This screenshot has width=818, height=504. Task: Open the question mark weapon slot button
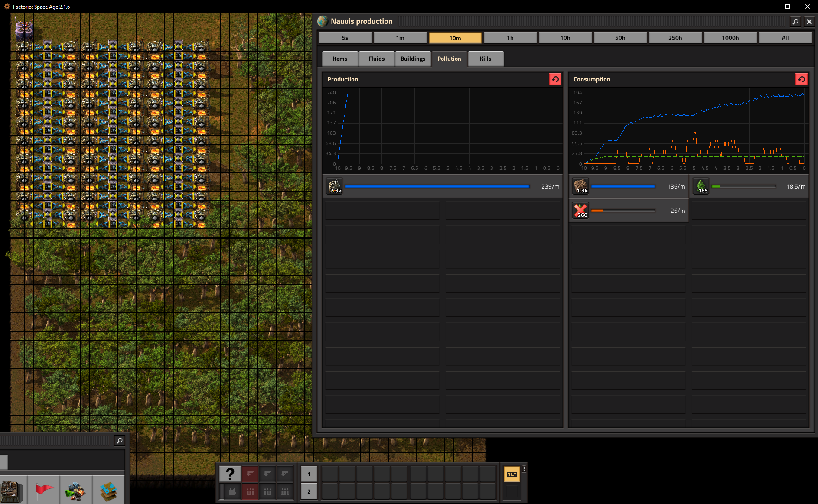tap(230, 474)
